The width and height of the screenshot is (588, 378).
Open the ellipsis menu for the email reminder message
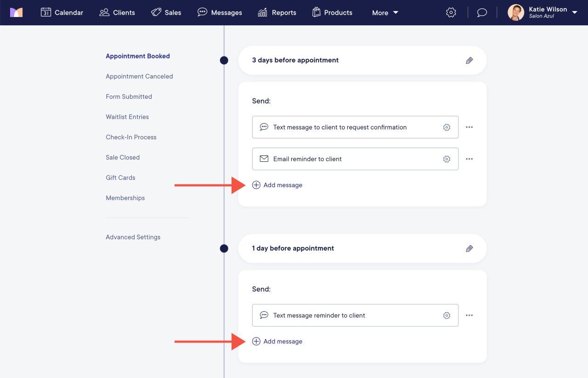pyautogui.click(x=469, y=159)
